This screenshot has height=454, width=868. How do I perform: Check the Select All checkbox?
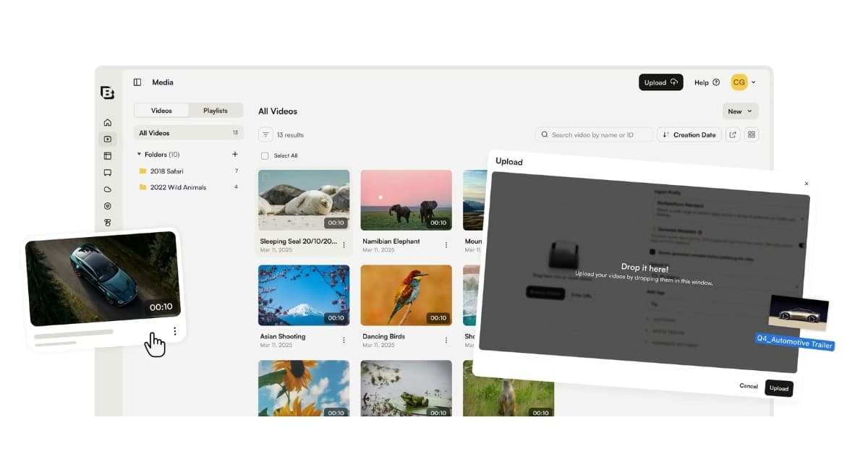pyautogui.click(x=265, y=155)
